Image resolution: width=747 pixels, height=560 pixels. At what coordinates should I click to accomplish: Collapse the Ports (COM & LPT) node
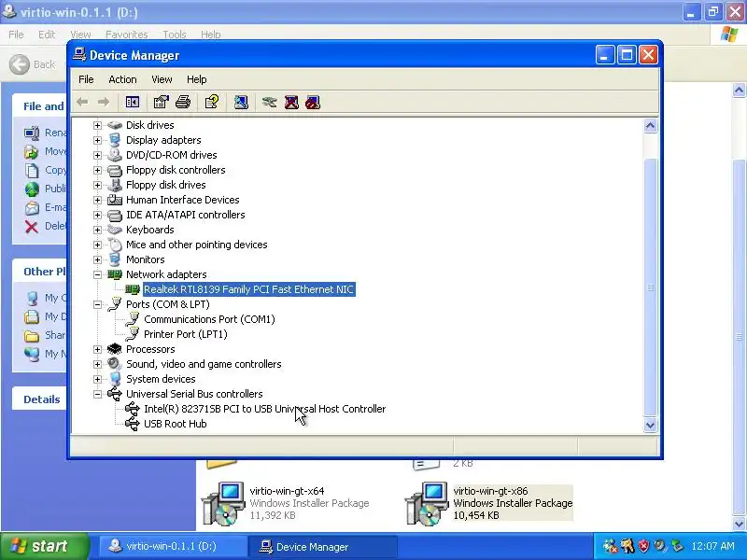tap(98, 304)
